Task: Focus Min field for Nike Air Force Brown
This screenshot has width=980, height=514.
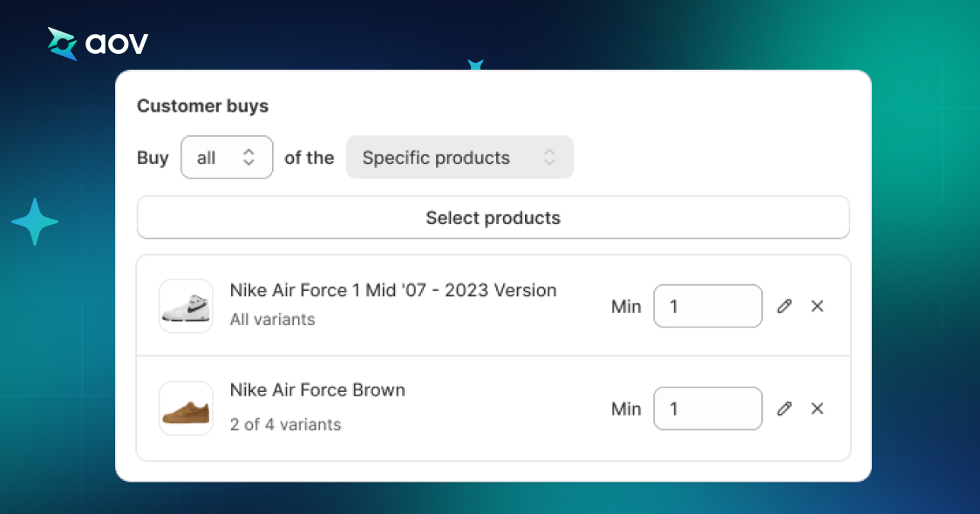Action: pyautogui.click(x=707, y=409)
